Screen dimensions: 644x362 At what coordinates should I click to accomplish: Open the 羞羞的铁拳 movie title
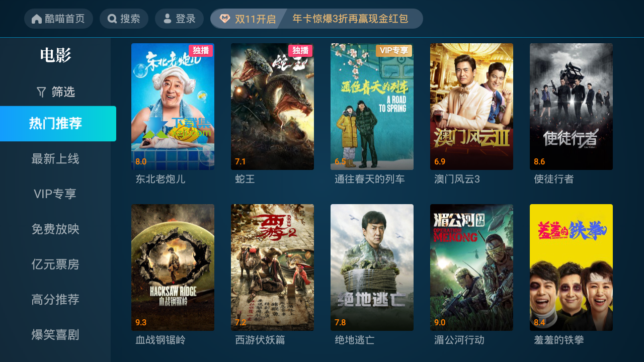[559, 340]
